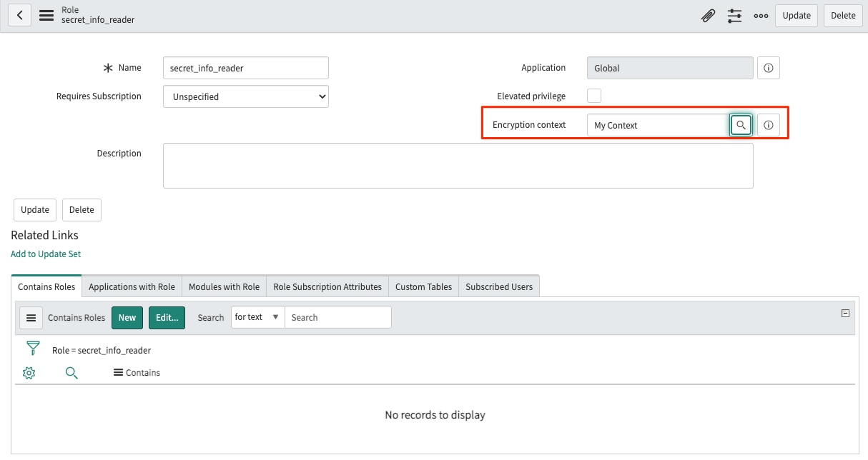Viewport: 868px width, 460px height.
Task: Toggle the Elevated privilege checkbox
Action: [x=593, y=96]
